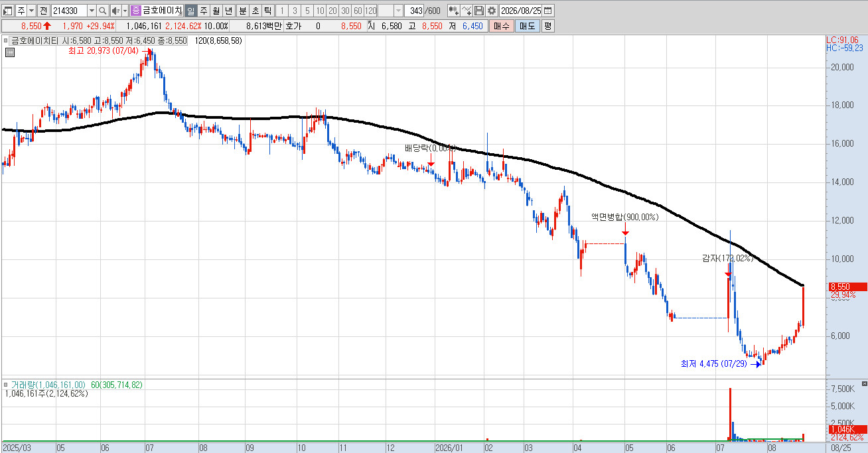Click the 액면병합(900,00%) event marker

[x=625, y=217]
